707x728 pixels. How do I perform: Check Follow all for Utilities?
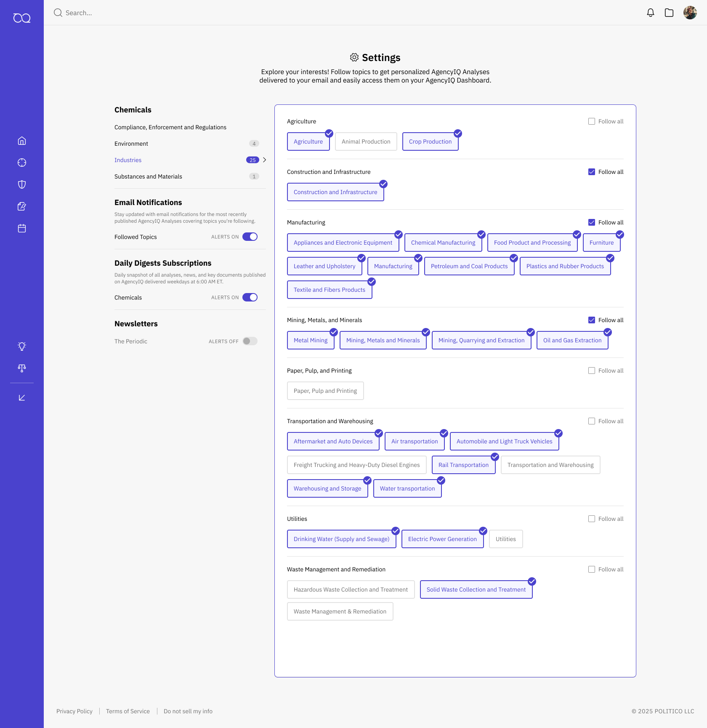click(592, 519)
